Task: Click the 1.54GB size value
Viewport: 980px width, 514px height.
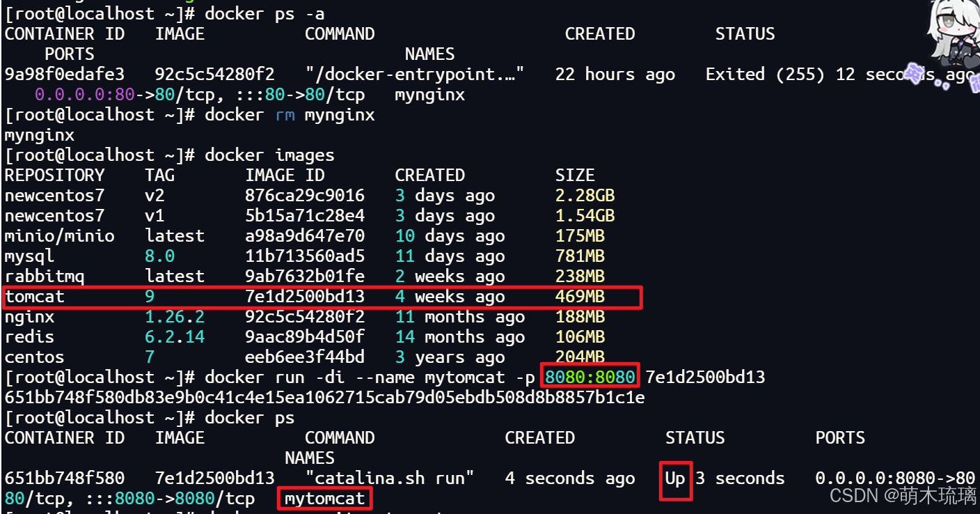Action: tap(585, 216)
